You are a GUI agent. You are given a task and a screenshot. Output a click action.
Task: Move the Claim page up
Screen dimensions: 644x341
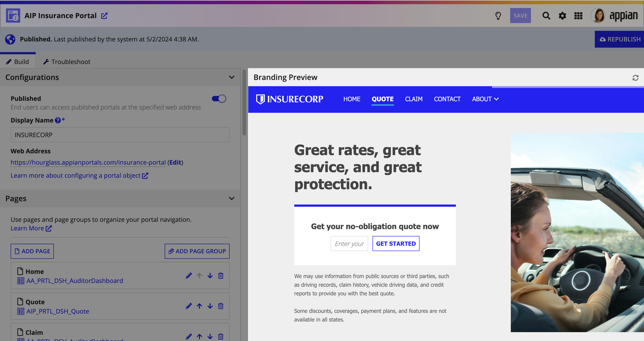coord(199,337)
